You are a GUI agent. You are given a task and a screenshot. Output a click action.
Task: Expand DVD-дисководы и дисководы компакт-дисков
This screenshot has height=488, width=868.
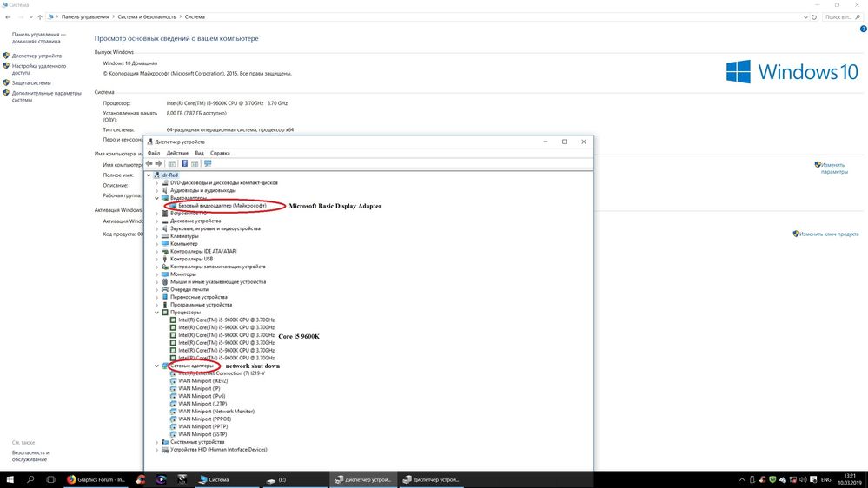156,182
